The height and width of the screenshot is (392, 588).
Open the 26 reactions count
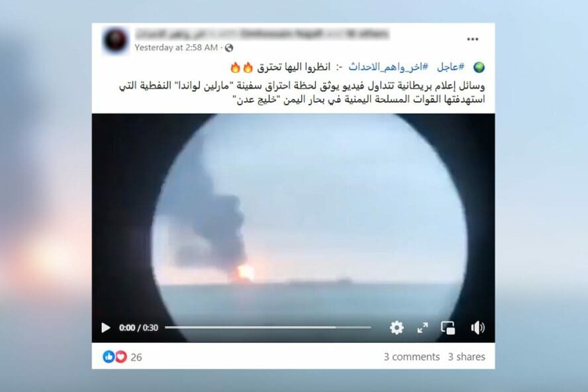coord(136,357)
